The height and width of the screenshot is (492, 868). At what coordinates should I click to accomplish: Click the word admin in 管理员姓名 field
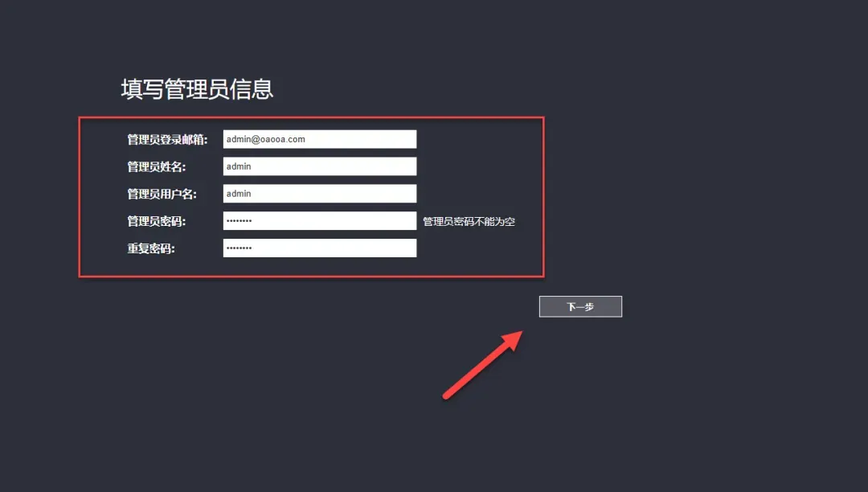239,166
